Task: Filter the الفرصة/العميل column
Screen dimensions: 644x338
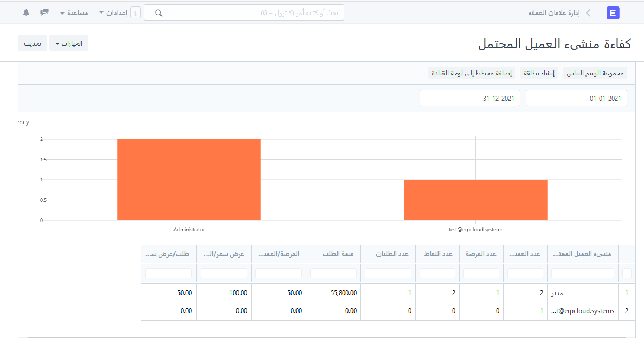Action: (279, 273)
